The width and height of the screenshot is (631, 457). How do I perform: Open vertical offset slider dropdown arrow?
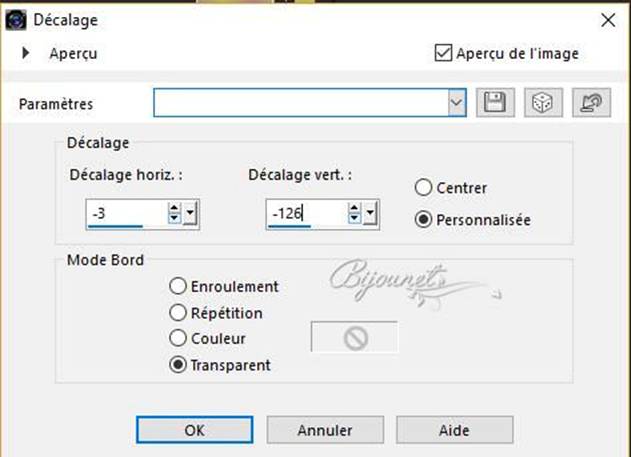tap(370, 213)
